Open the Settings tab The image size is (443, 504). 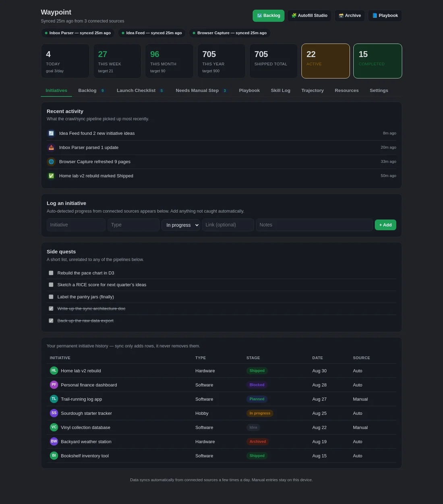[x=379, y=91]
